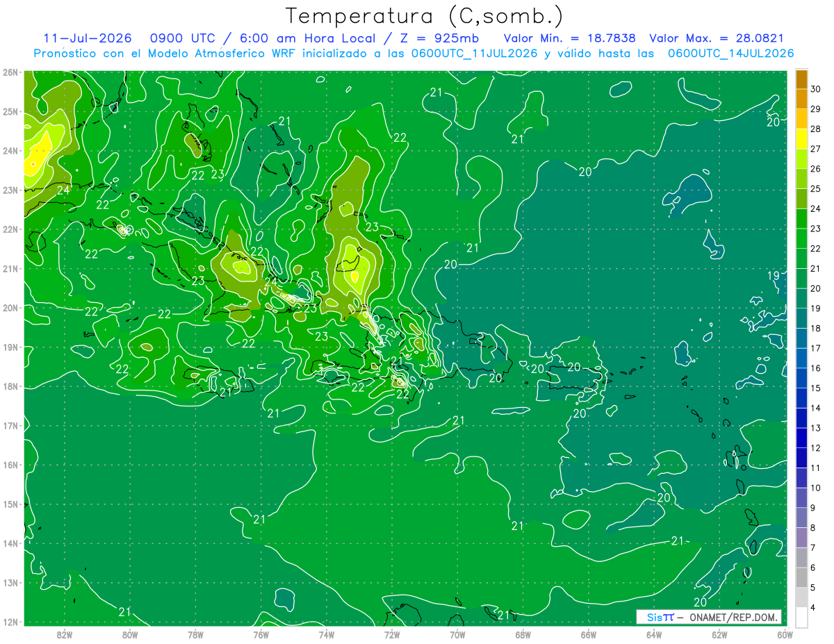
Task: Click the blue legend swatch between 14 and 15
Action: pos(801,398)
